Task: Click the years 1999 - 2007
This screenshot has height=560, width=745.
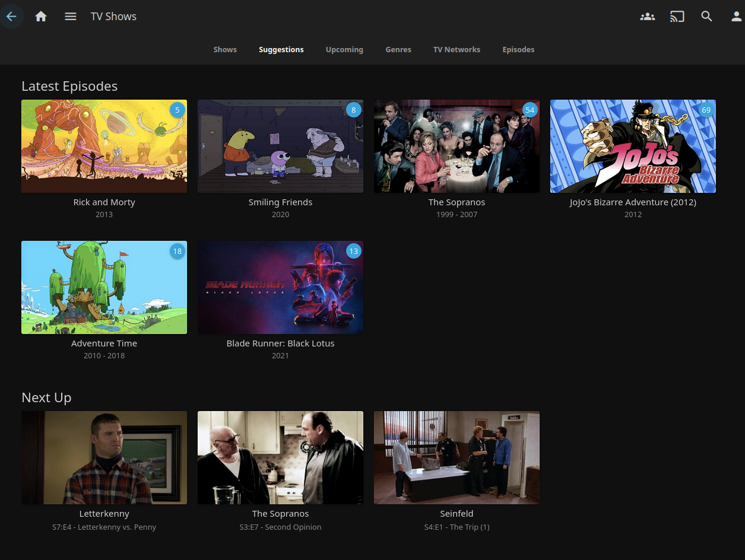Action: (x=456, y=215)
